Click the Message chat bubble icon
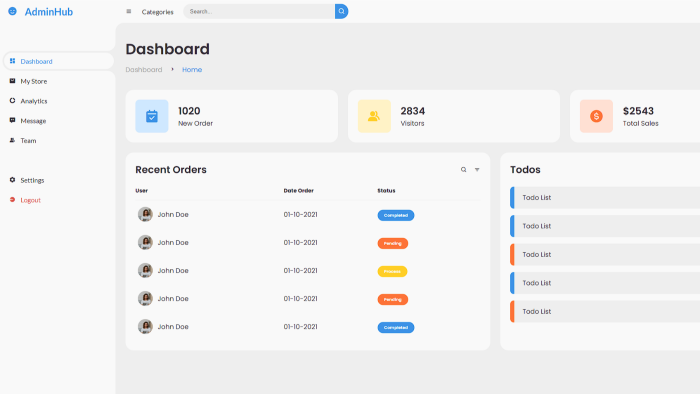700x394 pixels. [12, 120]
